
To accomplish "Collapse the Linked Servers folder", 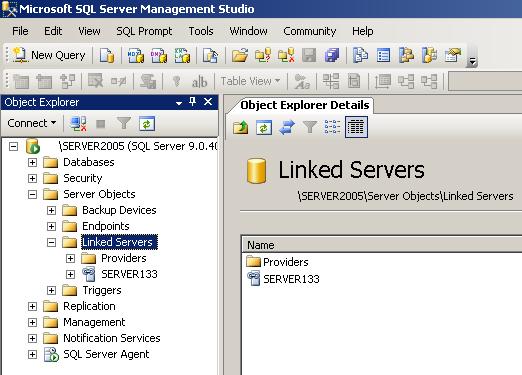I will point(51,242).
